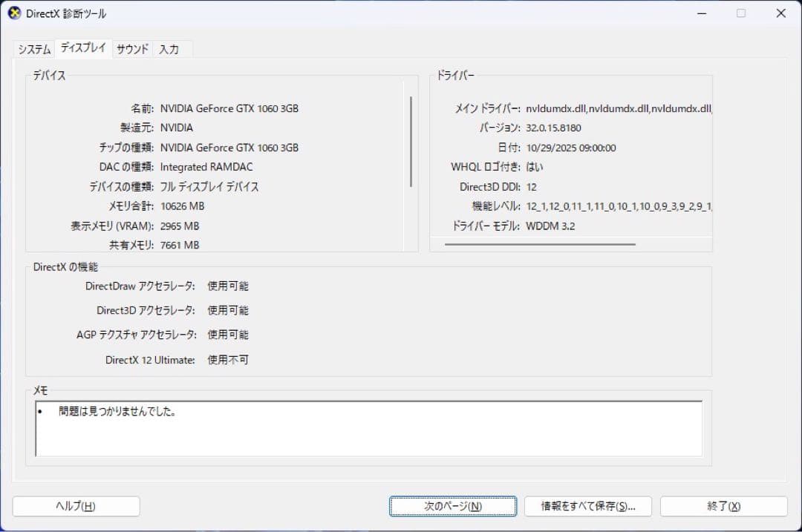Close the DirectX diagnostic window
The width and height of the screenshot is (802, 532).
780,14
